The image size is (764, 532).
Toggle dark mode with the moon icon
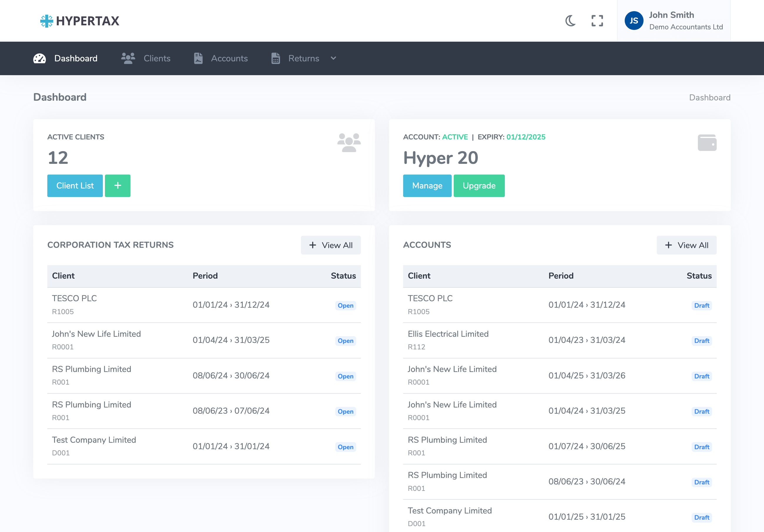(x=570, y=21)
